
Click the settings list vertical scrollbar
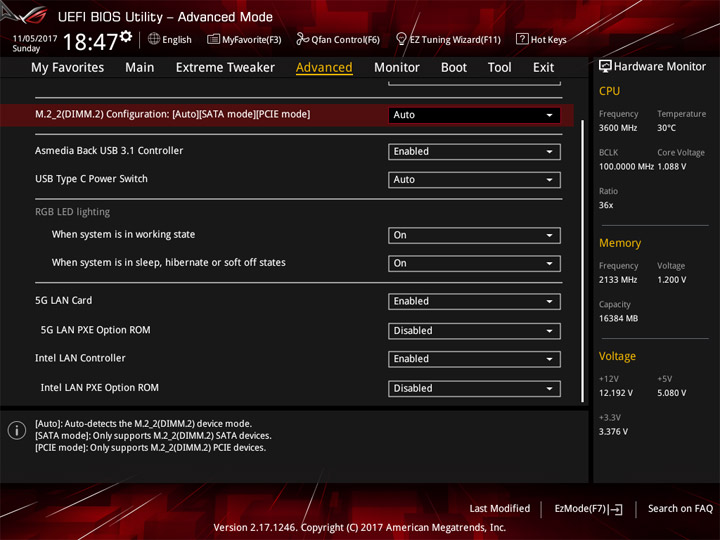coord(583,261)
